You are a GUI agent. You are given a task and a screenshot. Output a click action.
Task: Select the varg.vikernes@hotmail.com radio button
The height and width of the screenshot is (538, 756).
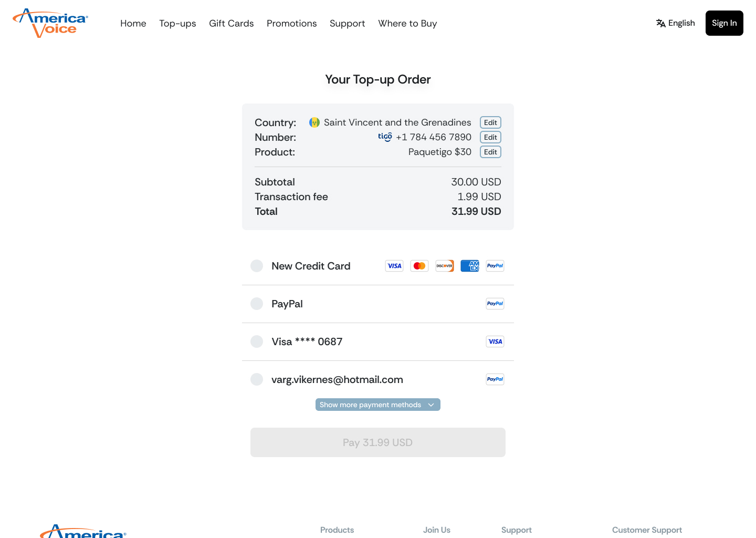(x=257, y=379)
